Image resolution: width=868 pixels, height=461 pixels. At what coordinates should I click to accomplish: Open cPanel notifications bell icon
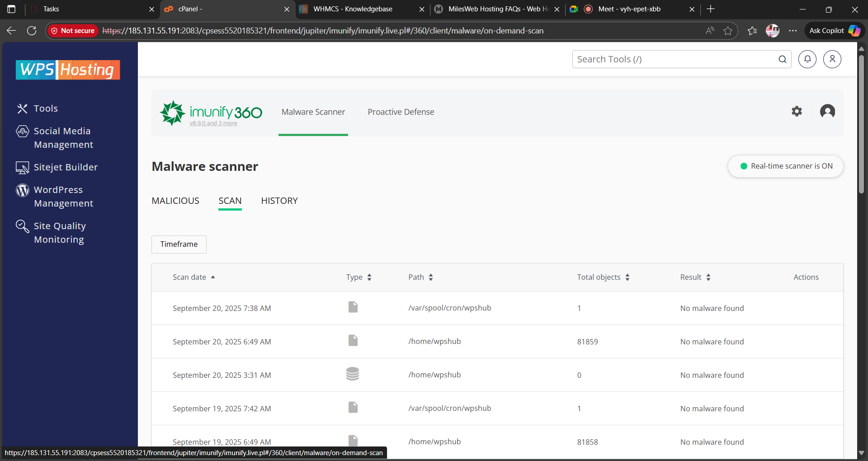tap(807, 59)
